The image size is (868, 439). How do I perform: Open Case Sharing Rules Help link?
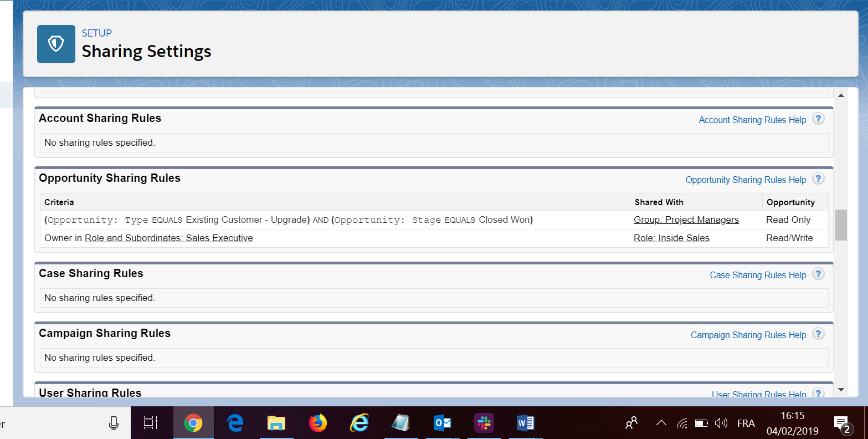(x=758, y=275)
